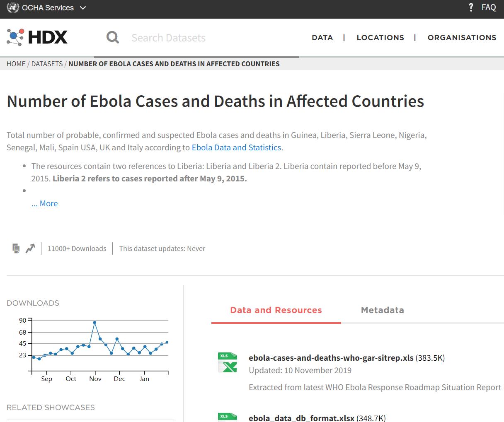This screenshot has height=422, width=504.
Task: Click the HDX logo
Action: coord(37,37)
